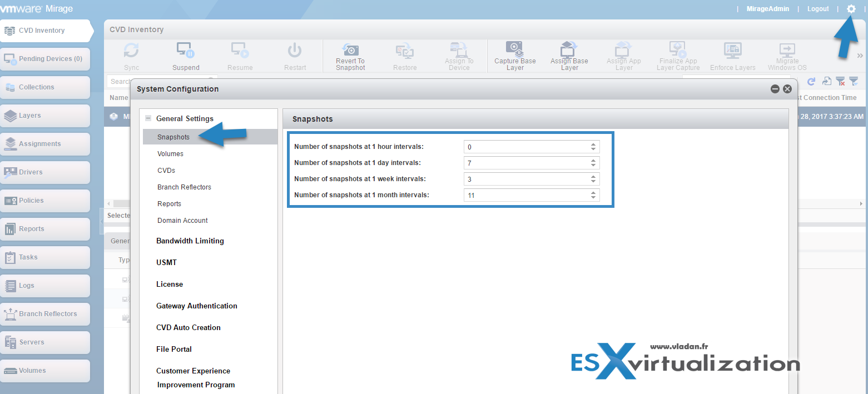This screenshot has height=394, width=868.
Task: Open the USMT settings section
Action: tap(166, 263)
